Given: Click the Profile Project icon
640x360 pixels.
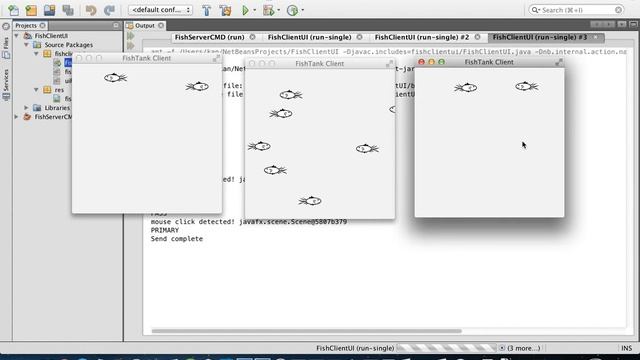Looking at the screenshot, I should [x=292, y=10].
